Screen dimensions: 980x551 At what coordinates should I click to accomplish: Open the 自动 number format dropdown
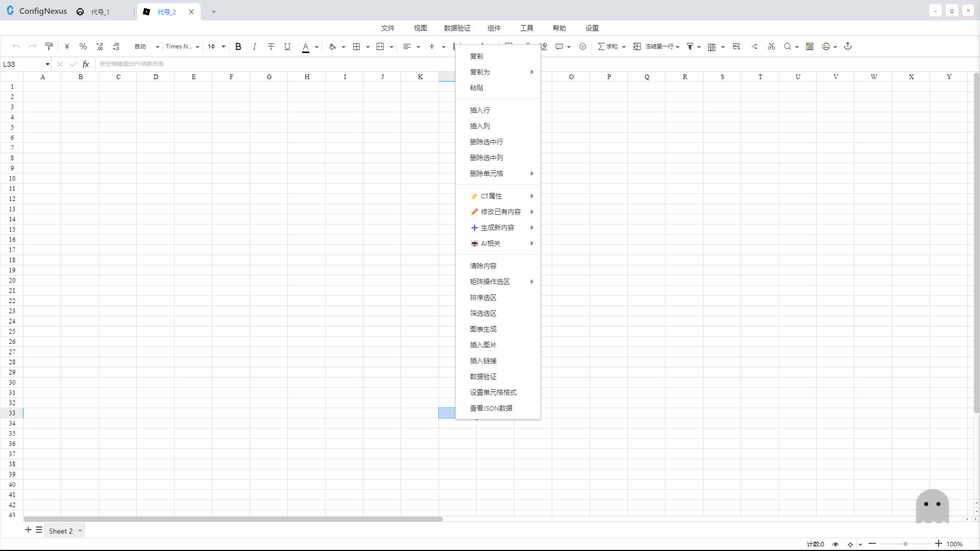coord(146,46)
